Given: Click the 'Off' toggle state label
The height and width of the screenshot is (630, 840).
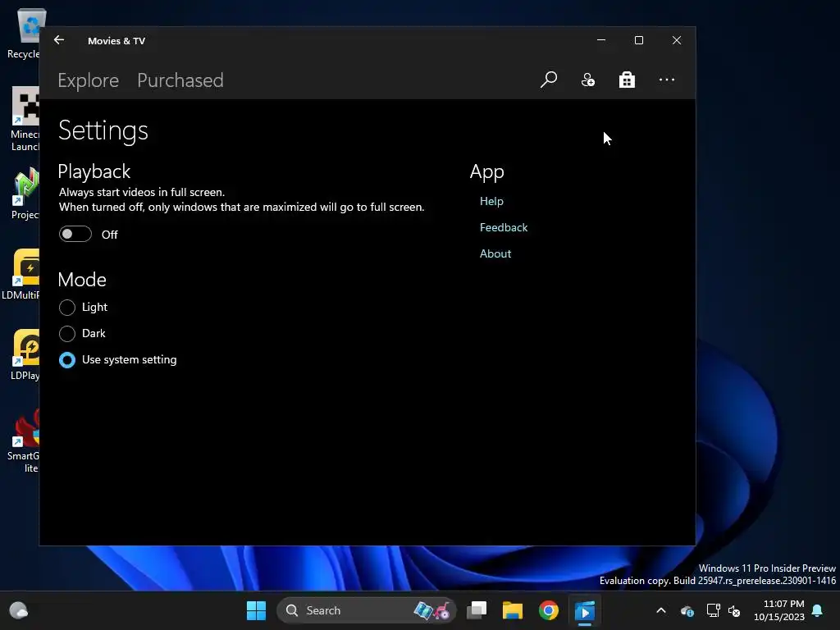Looking at the screenshot, I should [x=110, y=235].
